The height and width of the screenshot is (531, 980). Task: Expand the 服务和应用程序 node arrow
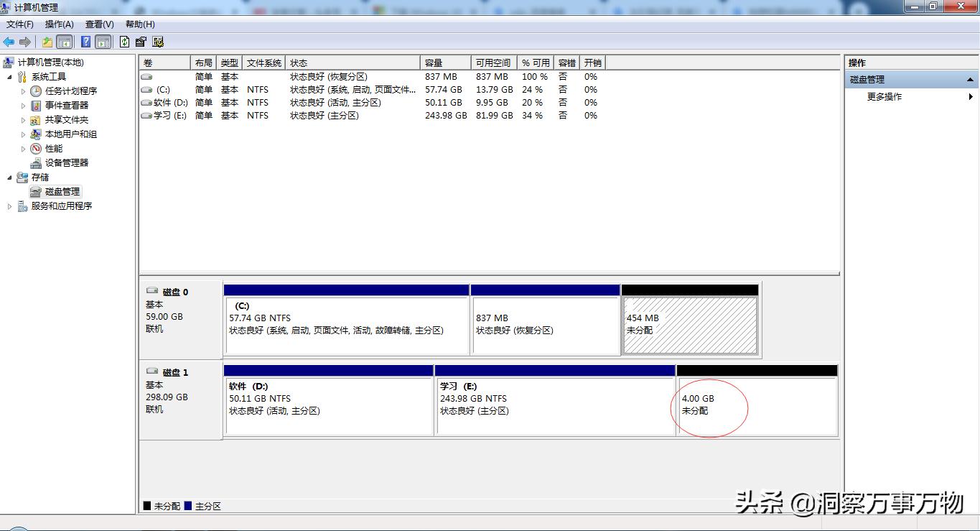coord(9,206)
